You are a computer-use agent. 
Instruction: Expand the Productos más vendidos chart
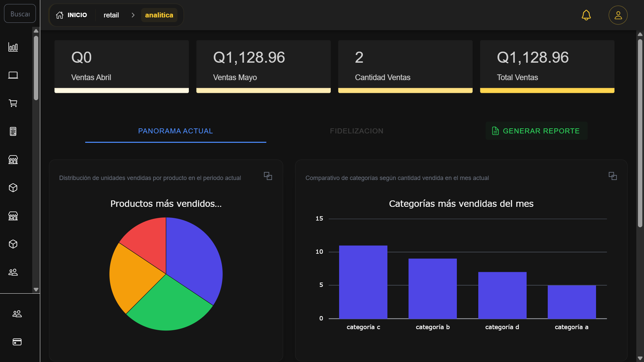click(x=268, y=176)
